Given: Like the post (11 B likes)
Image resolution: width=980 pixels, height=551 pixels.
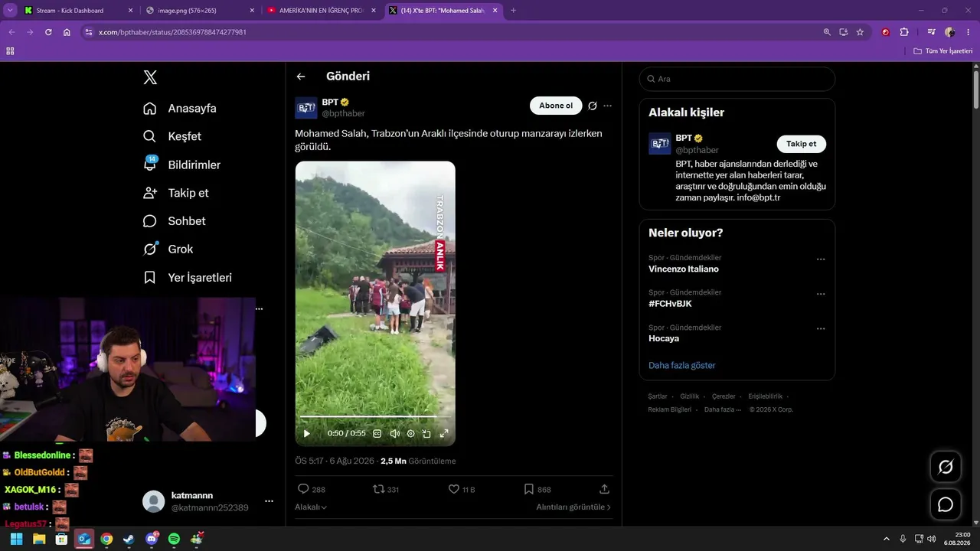Looking at the screenshot, I should [461, 489].
